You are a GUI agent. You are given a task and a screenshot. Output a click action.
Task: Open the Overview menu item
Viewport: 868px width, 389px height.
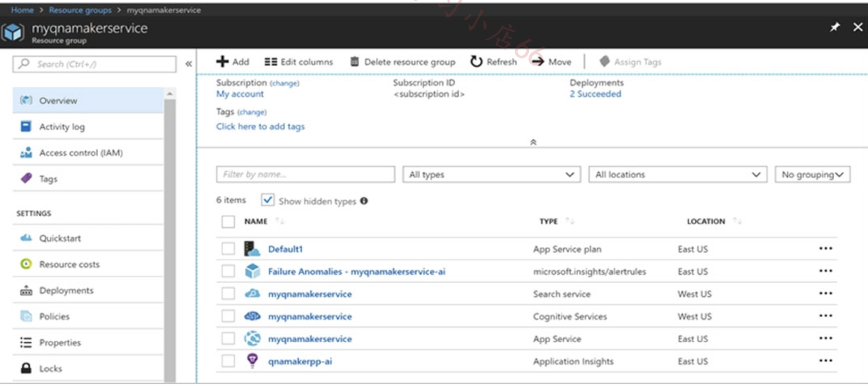[88, 101]
